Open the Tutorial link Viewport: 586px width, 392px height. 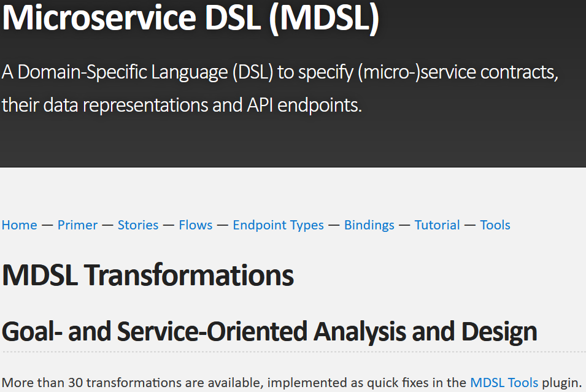coord(437,225)
